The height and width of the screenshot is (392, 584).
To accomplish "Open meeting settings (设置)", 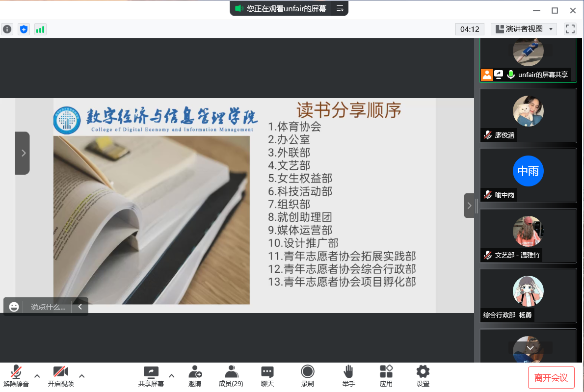I will click(423, 376).
